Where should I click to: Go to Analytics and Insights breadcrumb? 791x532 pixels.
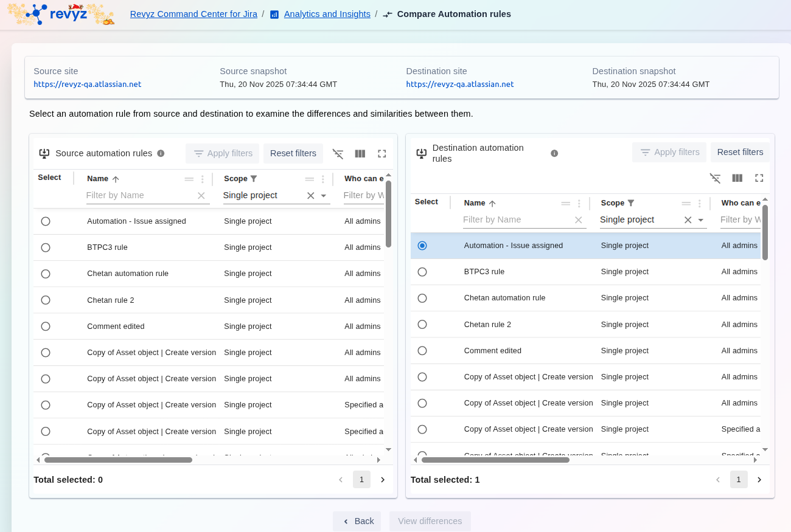click(x=327, y=14)
